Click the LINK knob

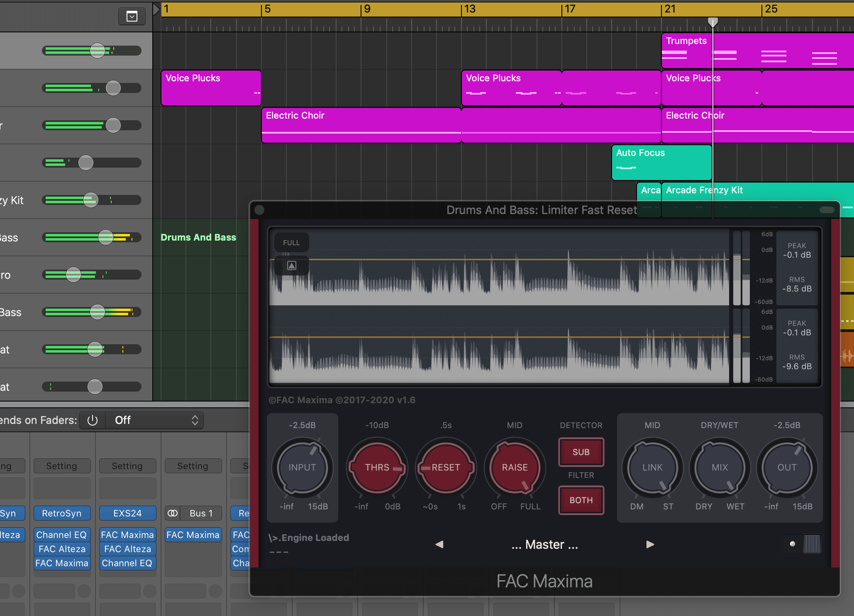point(652,467)
